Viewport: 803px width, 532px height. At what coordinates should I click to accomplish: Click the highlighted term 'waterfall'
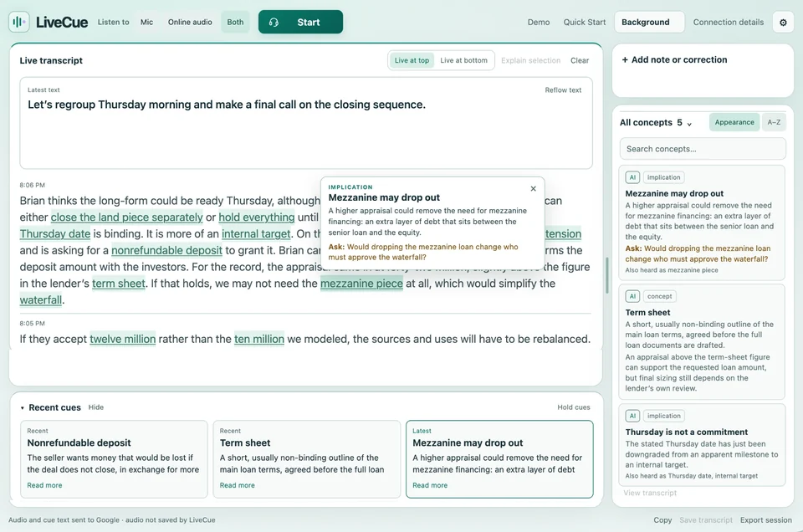(x=40, y=300)
